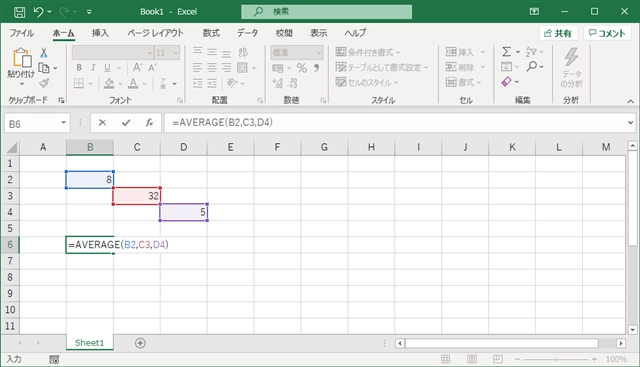Open the font name dropdown
This screenshot has height=367, width=640.
pyautogui.click(x=149, y=53)
